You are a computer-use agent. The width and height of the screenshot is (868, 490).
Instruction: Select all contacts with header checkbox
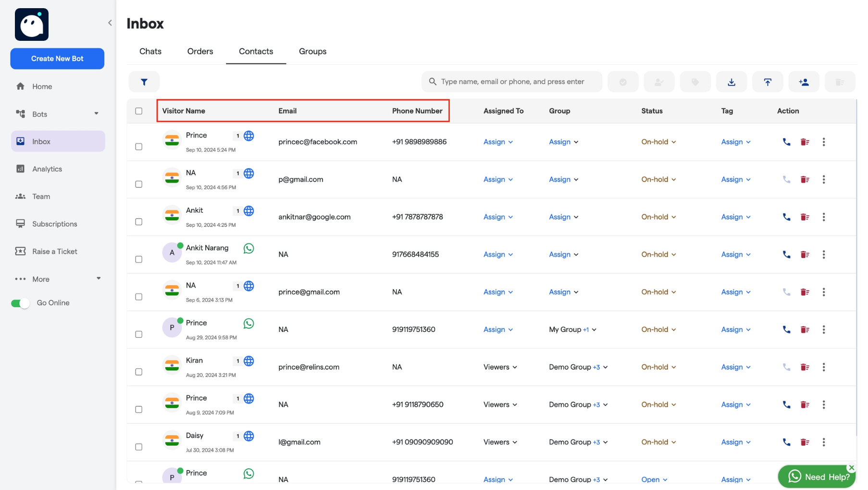tap(138, 111)
